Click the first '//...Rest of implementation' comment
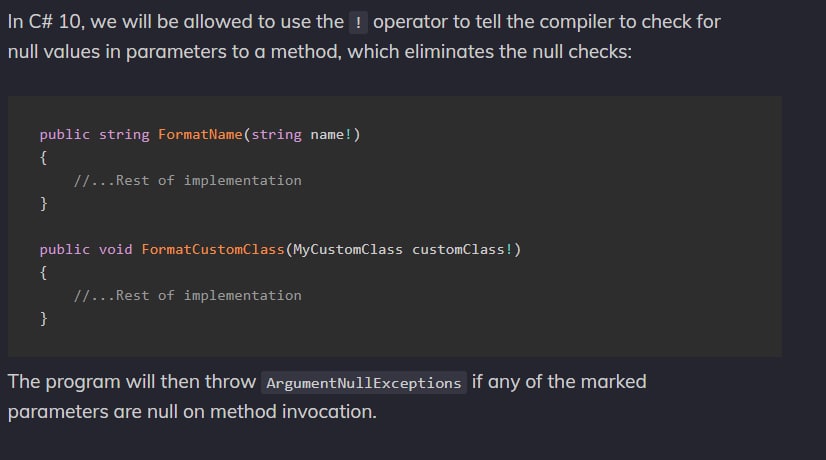The image size is (826, 460). [x=188, y=181]
